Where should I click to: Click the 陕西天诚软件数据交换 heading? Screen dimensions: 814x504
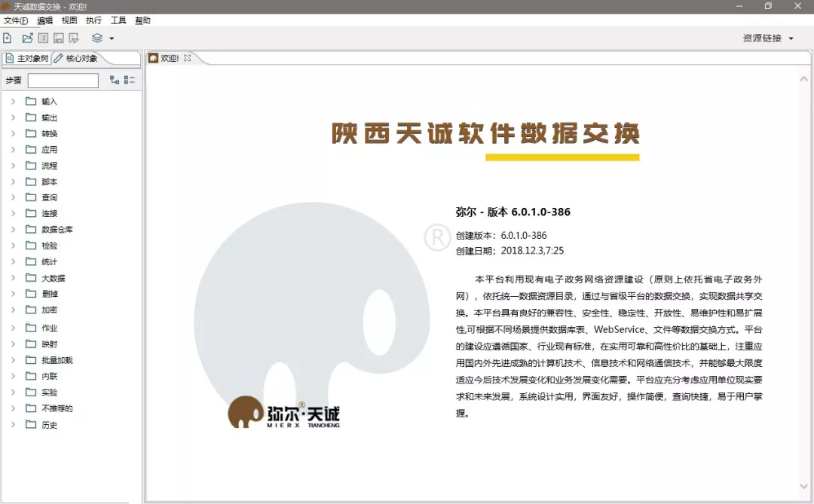coord(485,133)
